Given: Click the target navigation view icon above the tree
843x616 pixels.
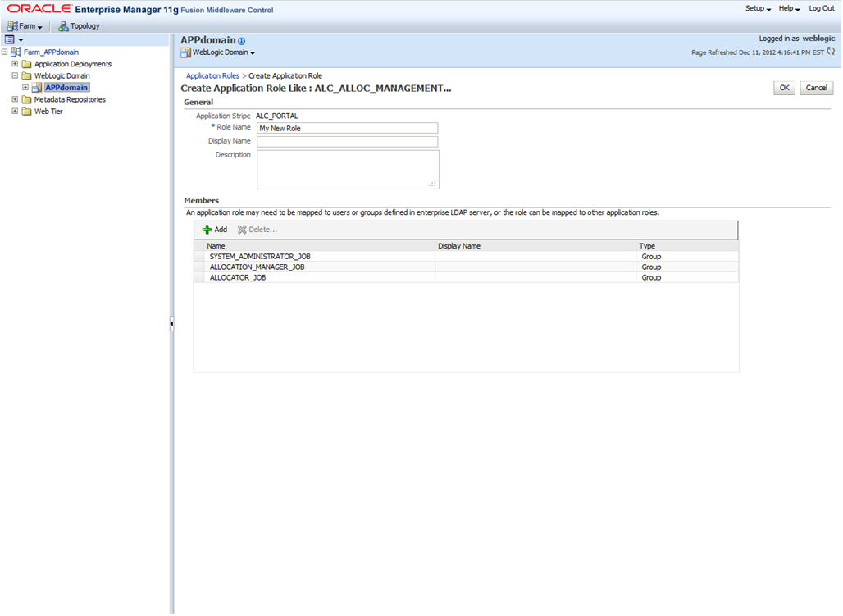Looking at the screenshot, I should 10,39.
